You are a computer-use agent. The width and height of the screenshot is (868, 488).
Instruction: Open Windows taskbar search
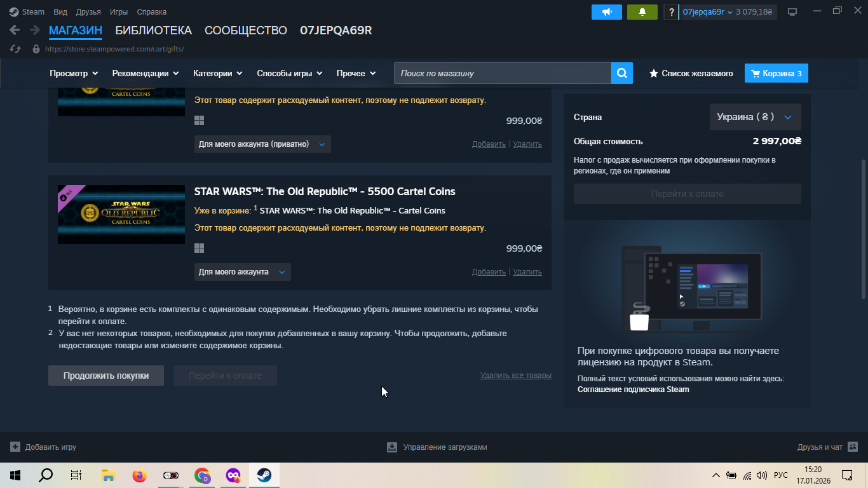coord(46,475)
